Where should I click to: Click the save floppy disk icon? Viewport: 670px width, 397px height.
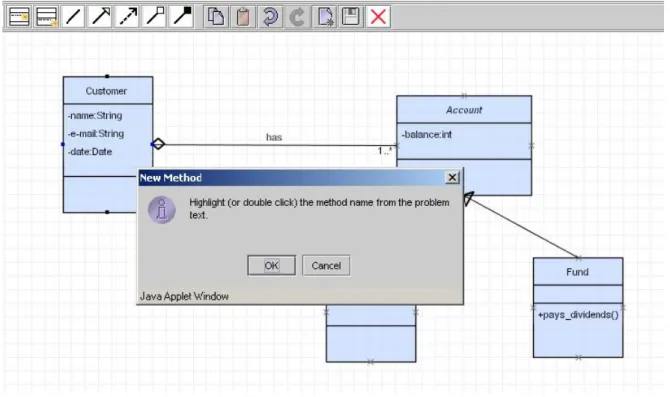(x=351, y=17)
